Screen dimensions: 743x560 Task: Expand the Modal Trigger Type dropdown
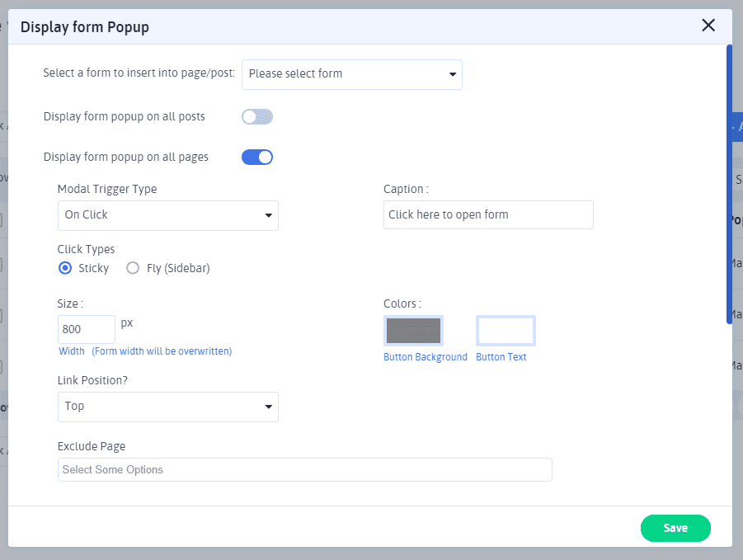(167, 215)
